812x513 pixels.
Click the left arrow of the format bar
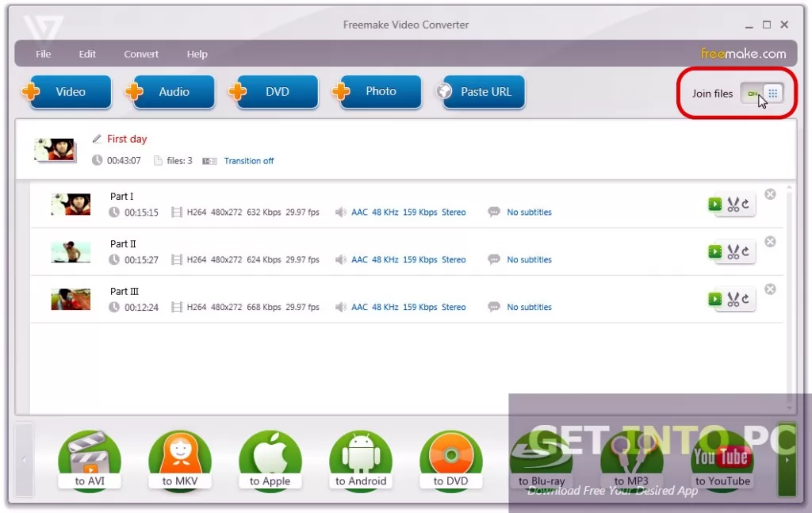pyautogui.click(x=24, y=460)
